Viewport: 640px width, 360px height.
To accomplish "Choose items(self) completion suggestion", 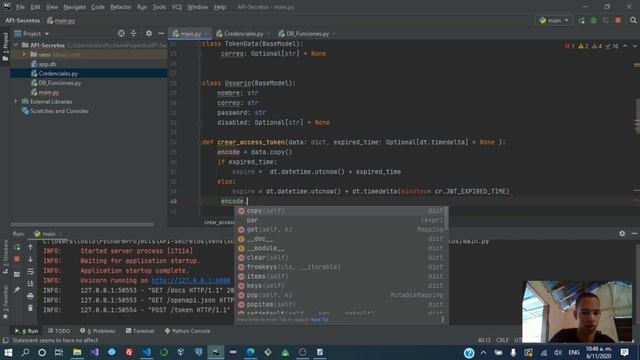I will tap(340, 276).
